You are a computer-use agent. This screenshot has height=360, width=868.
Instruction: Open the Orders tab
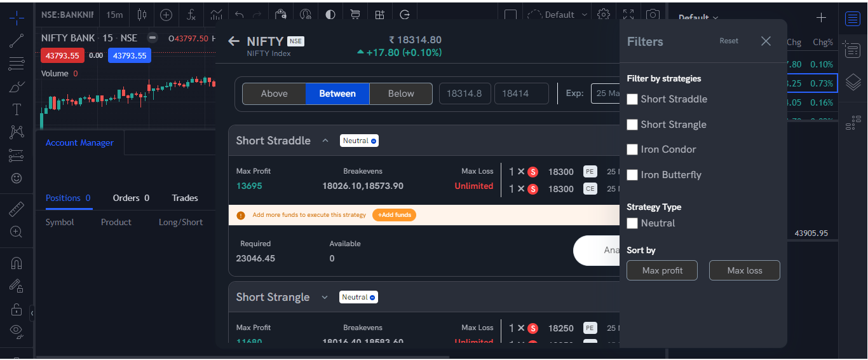point(131,198)
